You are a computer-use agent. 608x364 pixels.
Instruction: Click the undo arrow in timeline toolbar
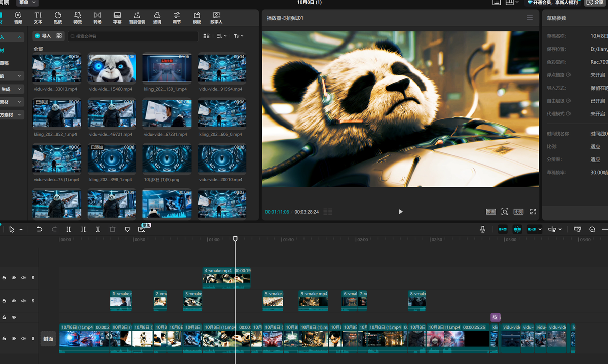coord(40,229)
